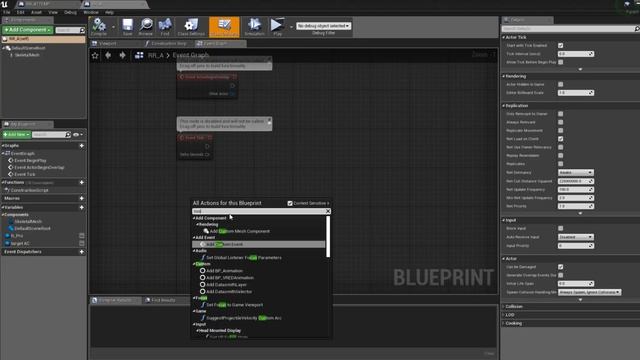The height and width of the screenshot is (360, 640).
Task: Close the Event Tick disabled-node message
Action: point(269,120)
